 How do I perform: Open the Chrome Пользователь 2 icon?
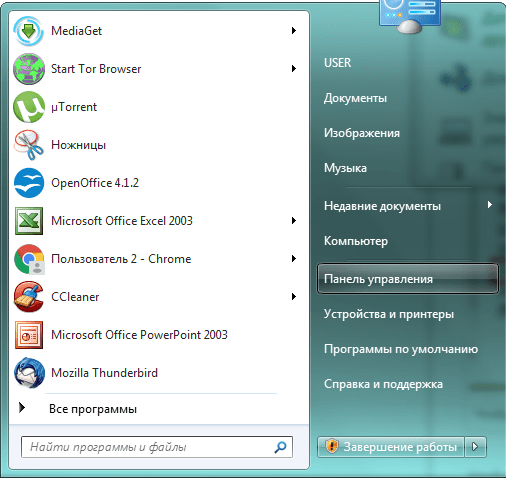(29, 259)
